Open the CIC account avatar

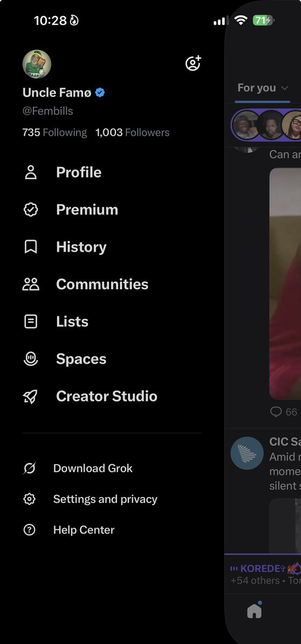(x=247, y=453)
